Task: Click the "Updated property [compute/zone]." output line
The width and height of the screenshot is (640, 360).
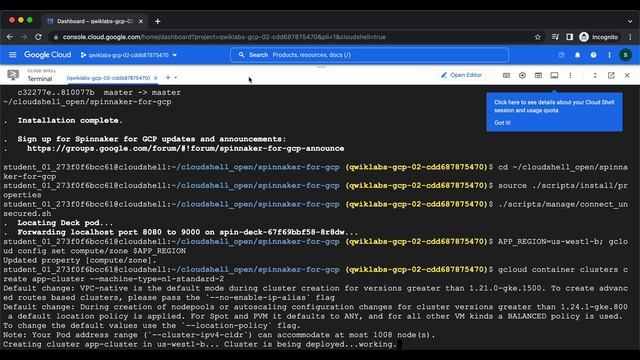Action: click(80, 260)
